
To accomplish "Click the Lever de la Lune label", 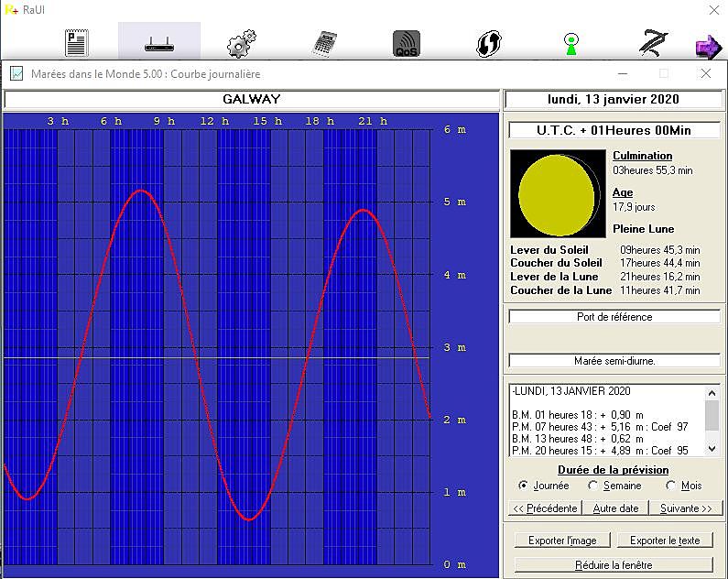I will [554, 277].
